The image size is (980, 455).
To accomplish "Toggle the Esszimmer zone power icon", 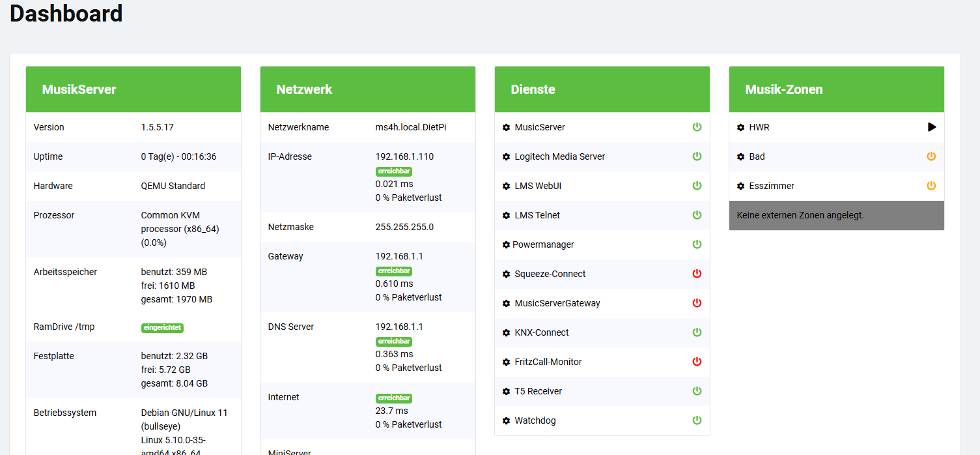I will pyautogui.click(x=931, y=186).
